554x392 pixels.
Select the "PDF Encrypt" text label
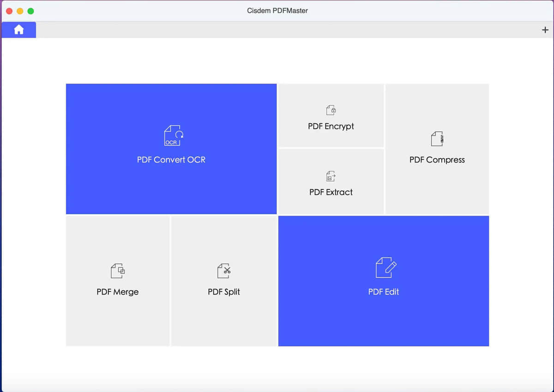click(331, 126)
